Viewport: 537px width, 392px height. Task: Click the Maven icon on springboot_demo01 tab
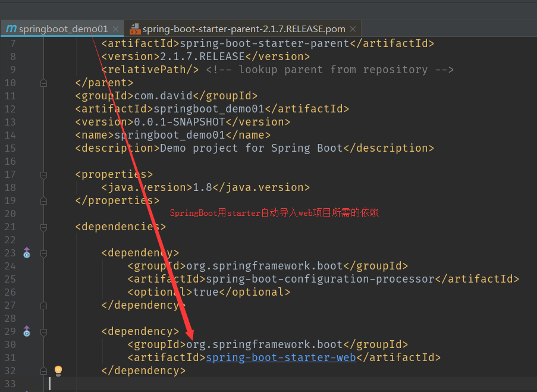pyautogui.click(x=11, y=29)
